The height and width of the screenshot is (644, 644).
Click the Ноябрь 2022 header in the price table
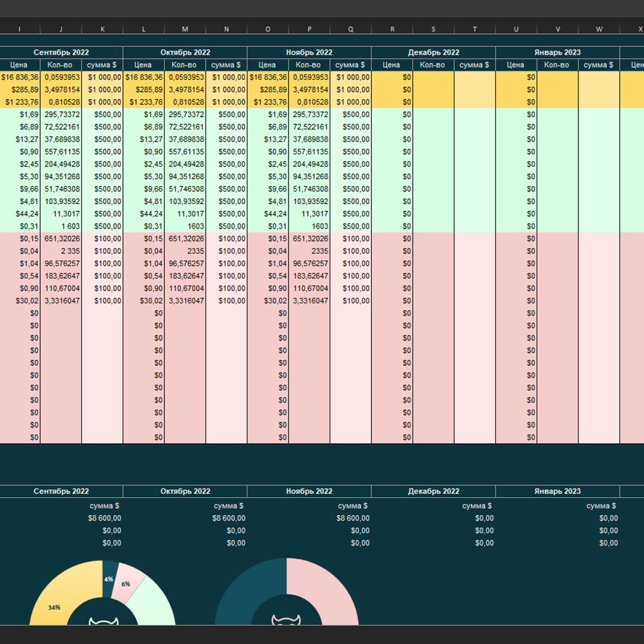tap(309, 52)
